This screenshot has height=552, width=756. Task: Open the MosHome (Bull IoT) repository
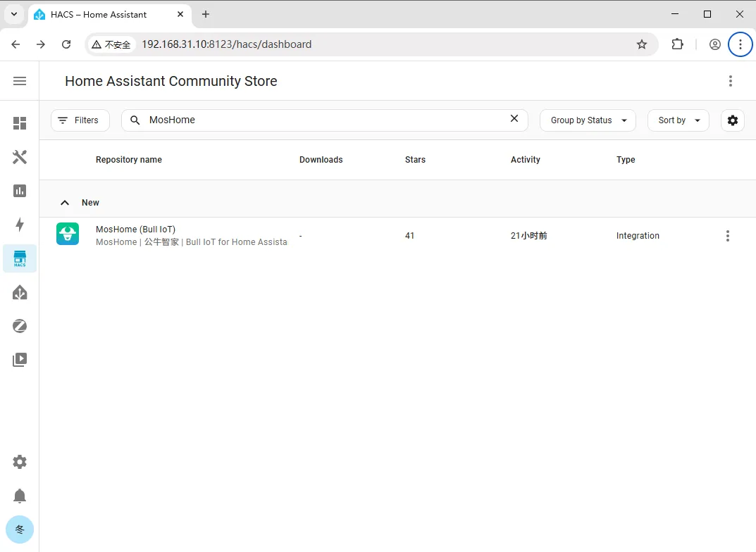[135, 230]
